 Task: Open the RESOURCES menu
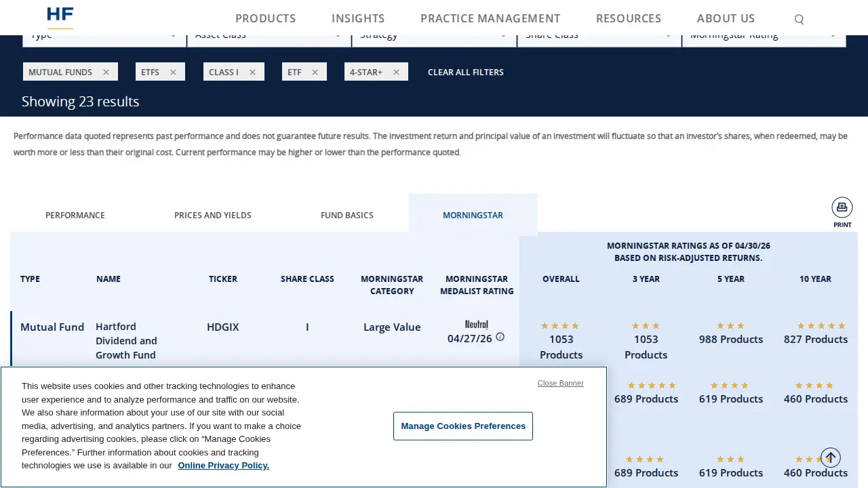(629, 18)
